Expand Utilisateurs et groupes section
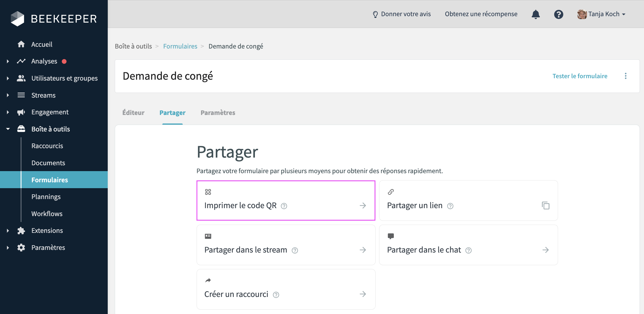 [8, 78]
